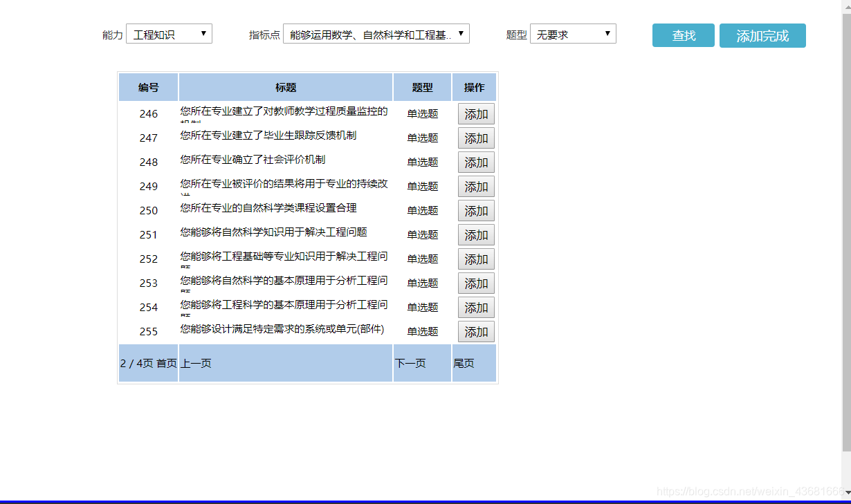This screenshot has width=851, height=504.
Task: Open the 题型 dropdown showing 无要求
Action: (x=573, y=34)
